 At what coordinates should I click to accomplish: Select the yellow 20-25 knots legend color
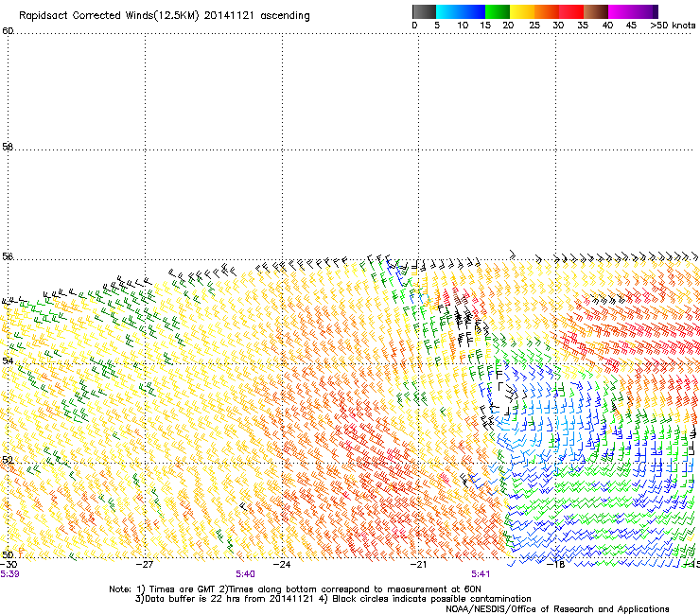522,11
